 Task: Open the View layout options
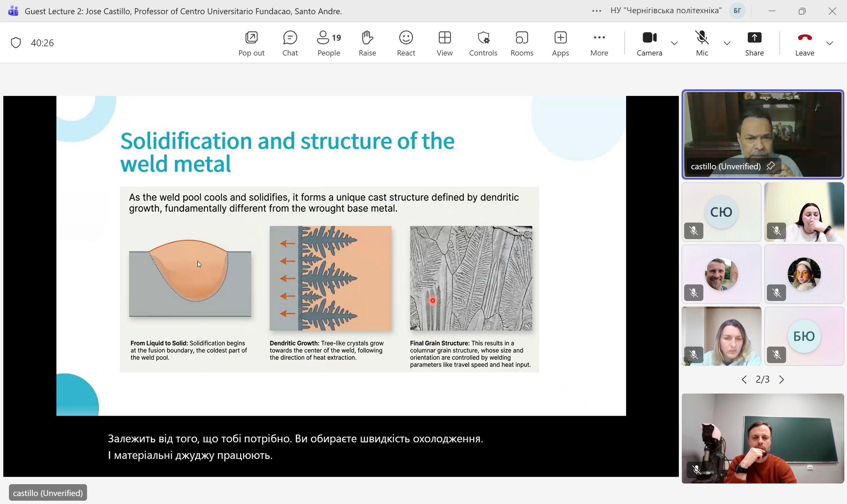(444, 43)
